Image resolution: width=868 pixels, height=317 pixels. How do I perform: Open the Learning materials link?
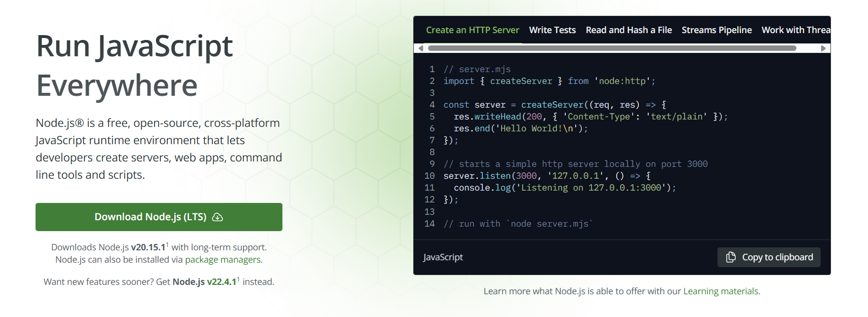point(721,291)
